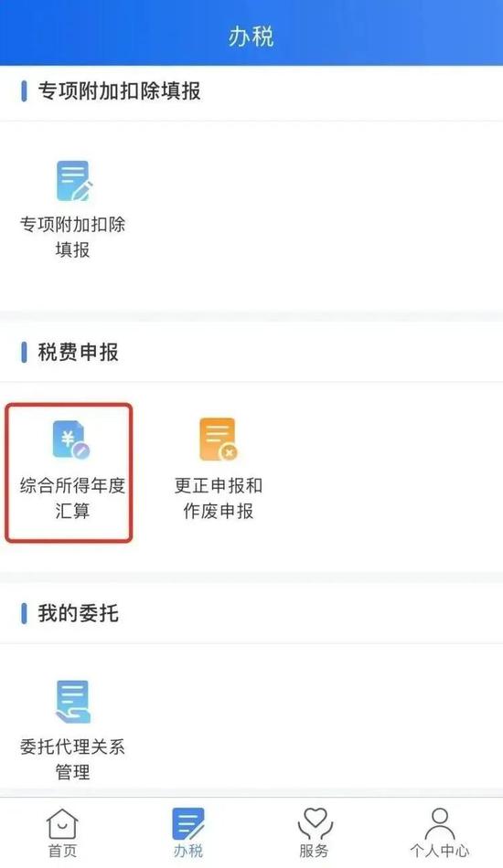
Task: Open the orange 更正申报和作废申报 icon
Action: 219,439
